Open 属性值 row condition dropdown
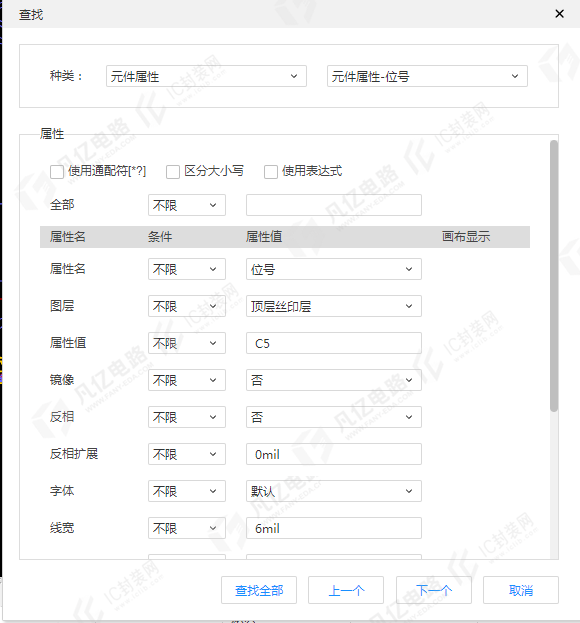The height and width of the screenshot is (623, 580). tap(187, 343)
